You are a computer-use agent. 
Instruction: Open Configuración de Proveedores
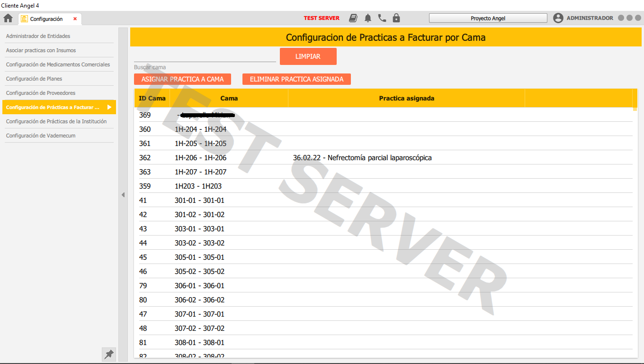[x=59, y=93]
